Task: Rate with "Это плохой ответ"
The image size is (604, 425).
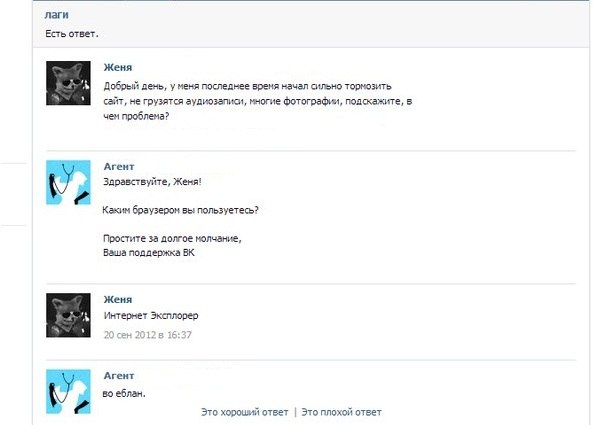Action: point(341,412)
